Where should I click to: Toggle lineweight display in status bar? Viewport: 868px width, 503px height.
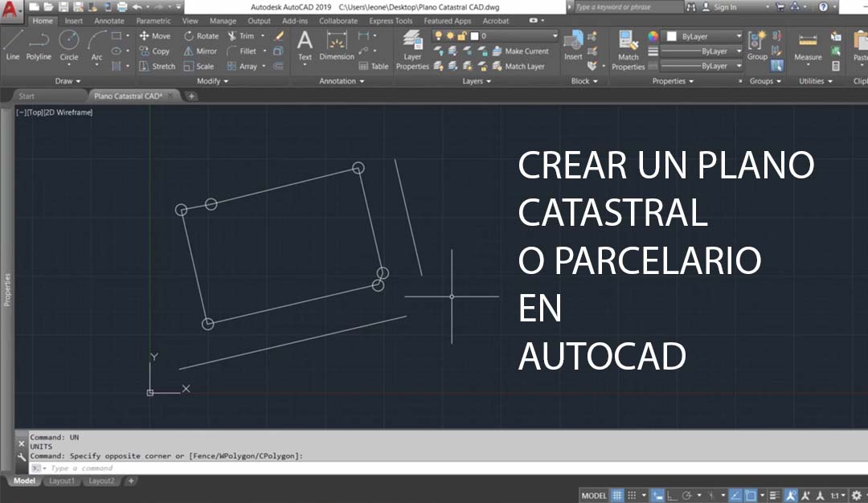click(775, 495)
